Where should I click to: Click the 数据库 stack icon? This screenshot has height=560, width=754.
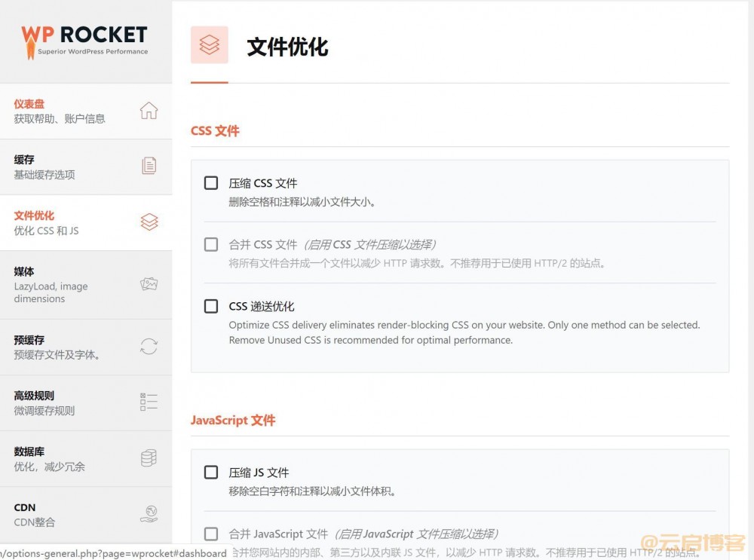tap(149, 457)
